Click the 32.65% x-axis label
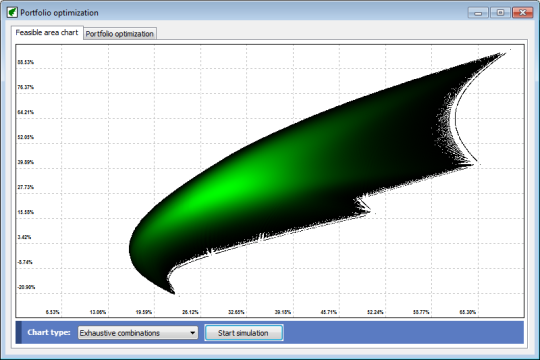Screen dimensions: 540x360 click(x=236, y=312)
